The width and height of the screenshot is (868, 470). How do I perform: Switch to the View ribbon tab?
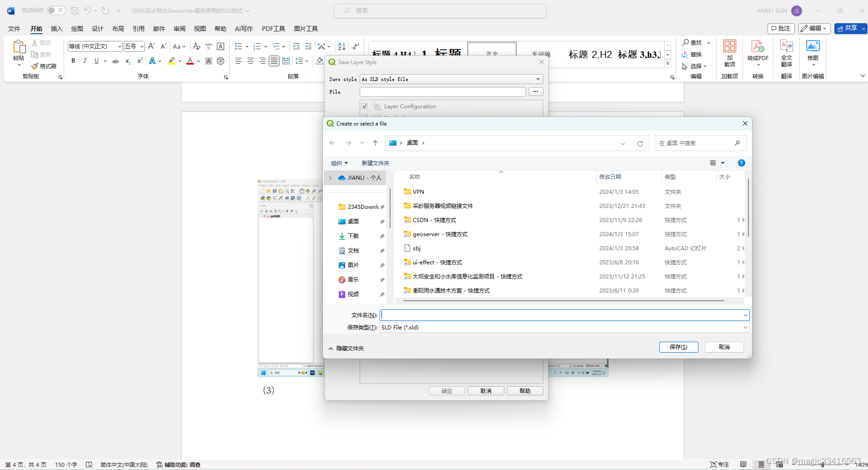[200, 29]
